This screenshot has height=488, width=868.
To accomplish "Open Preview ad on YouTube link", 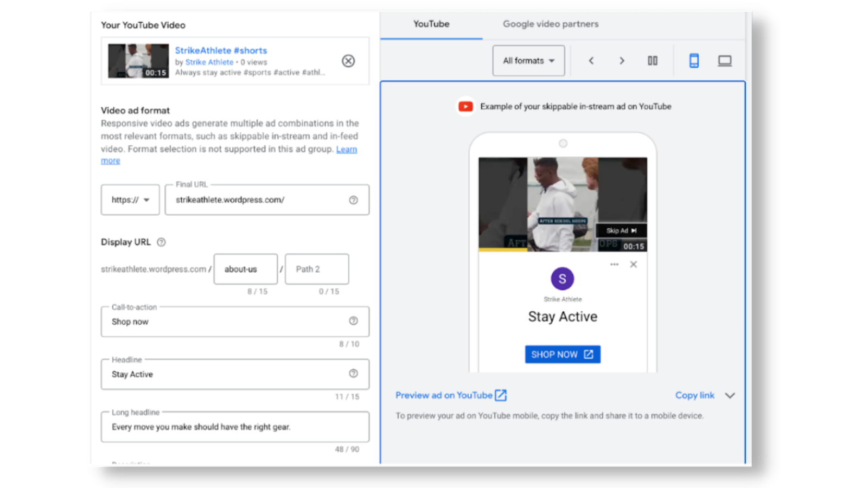I will pyautogui.click(x=451, y=395).
